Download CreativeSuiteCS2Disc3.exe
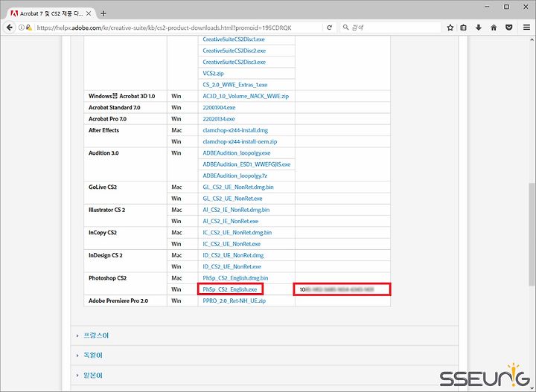 (x=234, y=62)
